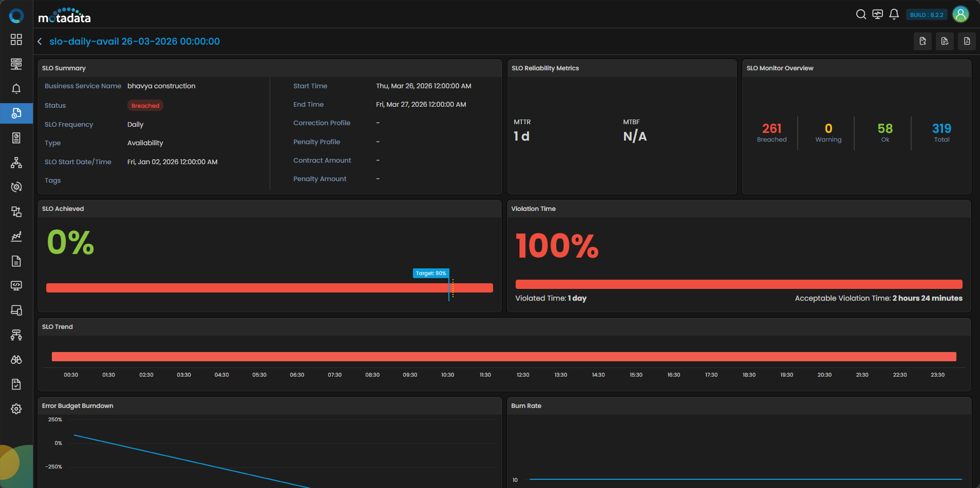This screenshot has height=488, width=980.
Task: Open the dashboards grid icon in sidebar
Action: [x=16, y=40]
